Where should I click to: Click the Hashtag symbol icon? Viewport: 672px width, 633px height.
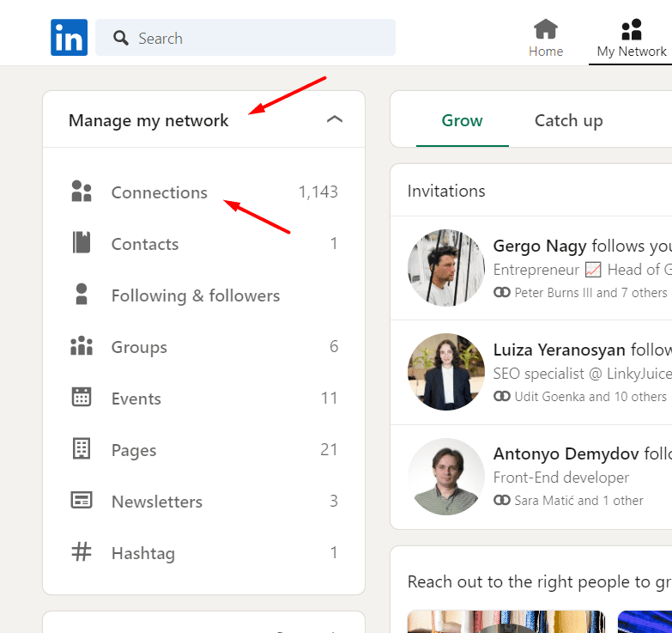click(x=82, y=552)
